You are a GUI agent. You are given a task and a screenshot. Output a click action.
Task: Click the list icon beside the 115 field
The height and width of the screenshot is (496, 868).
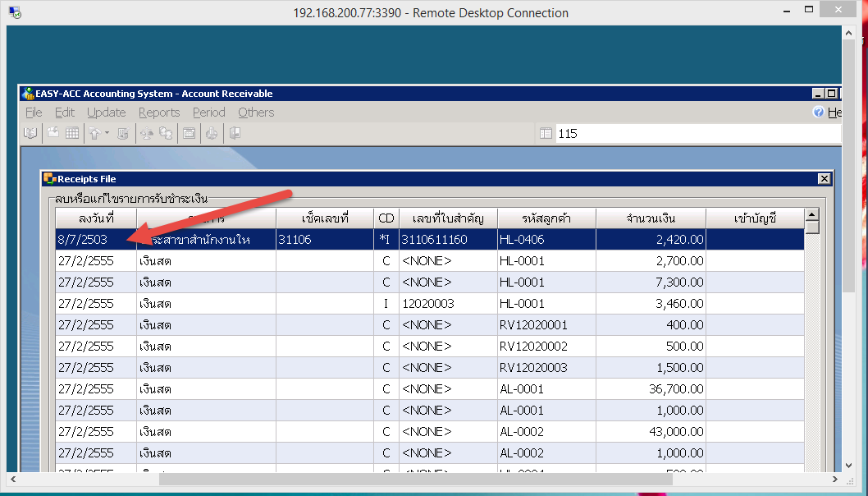pyautogui.click(x=546, y=133)
